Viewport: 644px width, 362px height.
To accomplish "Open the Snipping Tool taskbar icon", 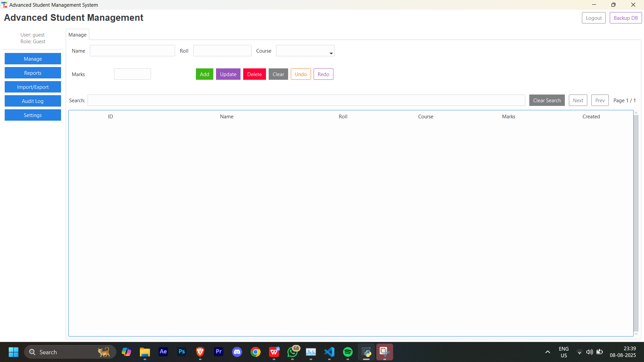I will tap(385, 352).
